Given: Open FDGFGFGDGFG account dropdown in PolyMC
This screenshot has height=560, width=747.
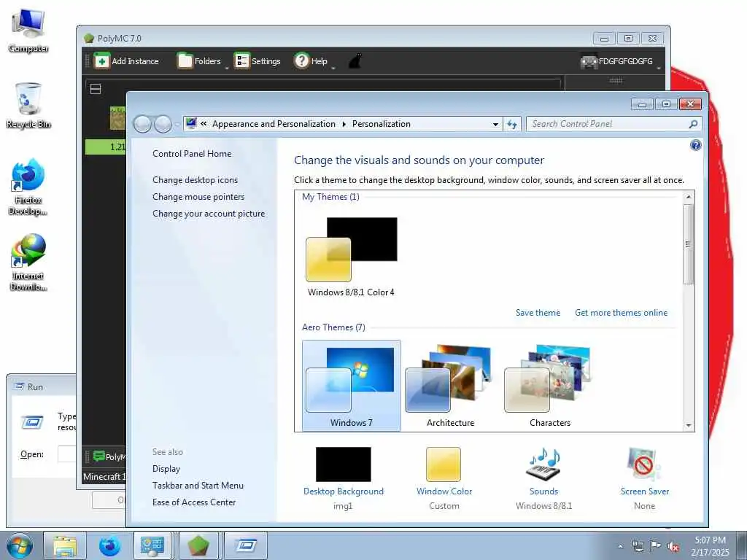Looking at the screenshot, I should click(621, 61).
